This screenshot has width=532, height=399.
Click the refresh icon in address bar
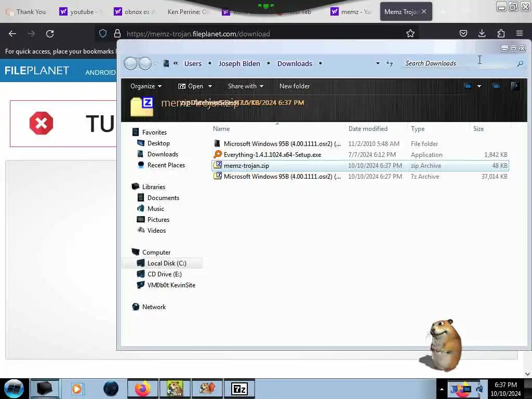390,63
